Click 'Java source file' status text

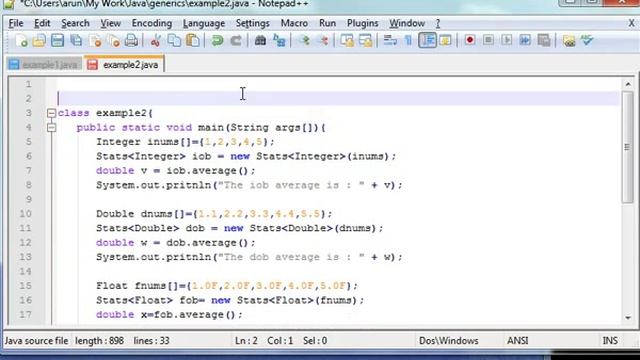tap(36, 340)
